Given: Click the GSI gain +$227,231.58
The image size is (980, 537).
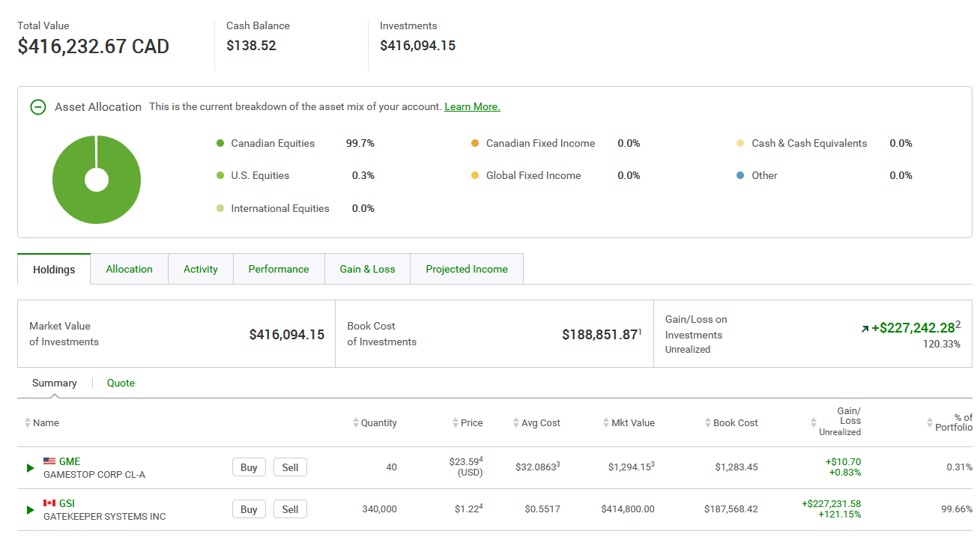Looking at the screenshot, I should pyautogui.click(x=832, y=504).
